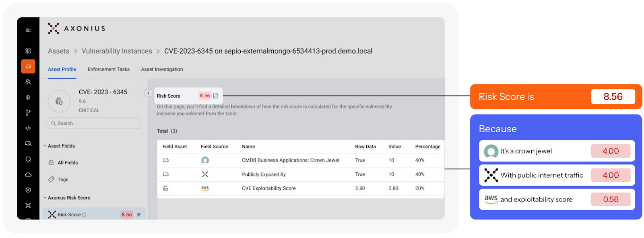
Task: Go to the Vulnerability Instances breadcrumb
Action: (x=117, y=51)
